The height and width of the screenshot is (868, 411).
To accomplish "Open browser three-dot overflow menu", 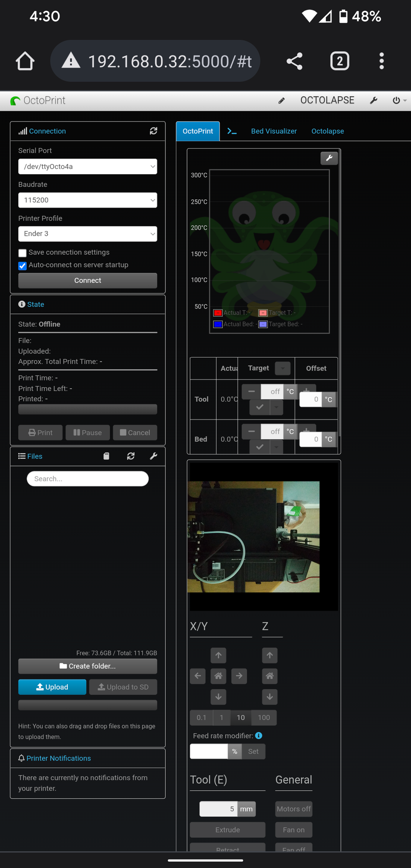I will coord(382,61).
